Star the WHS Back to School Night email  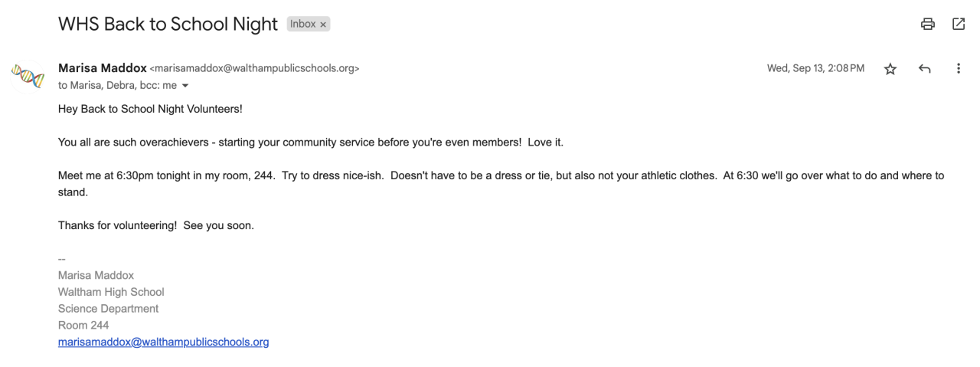click(890, 69)
